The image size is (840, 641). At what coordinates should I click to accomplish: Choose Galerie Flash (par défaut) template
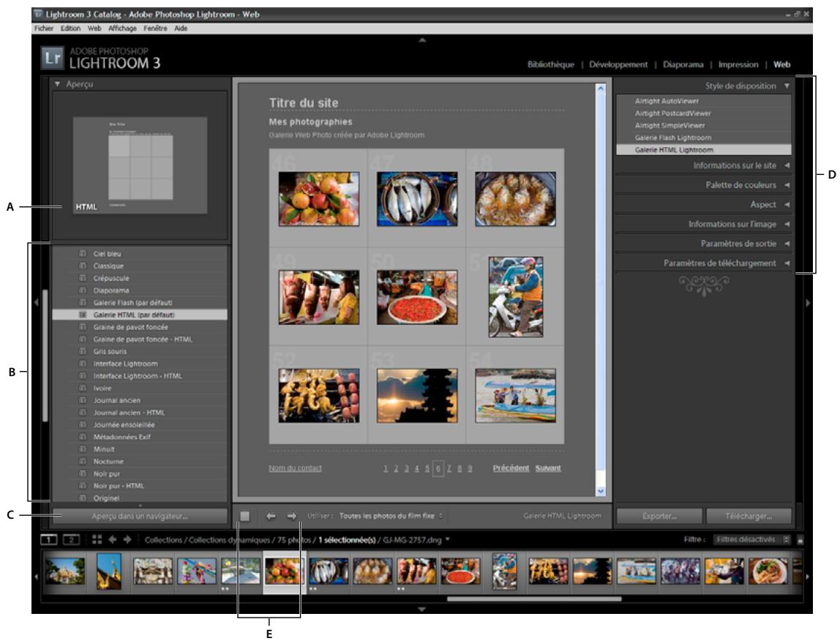coord(140,303)
